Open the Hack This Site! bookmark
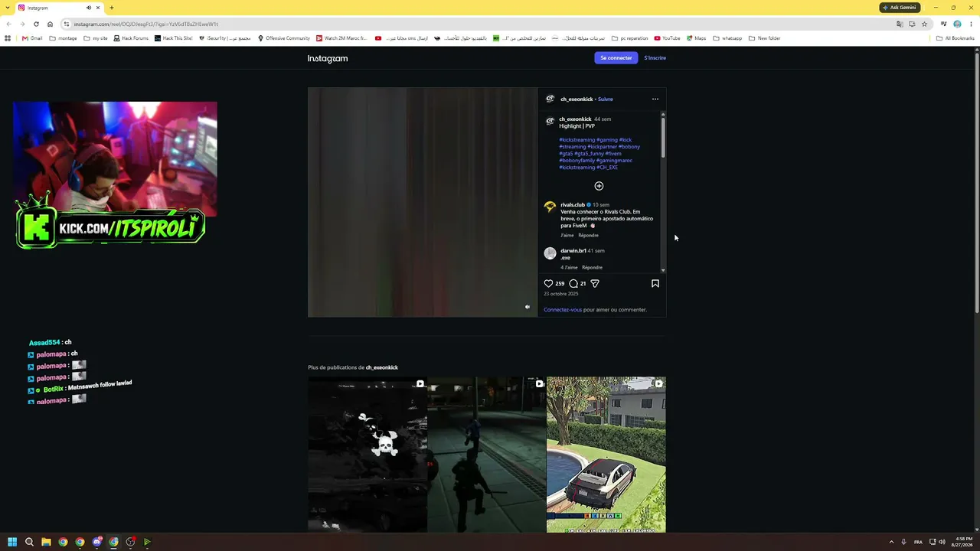This screenshot has height=551, width=980. (x=174, y=38)
